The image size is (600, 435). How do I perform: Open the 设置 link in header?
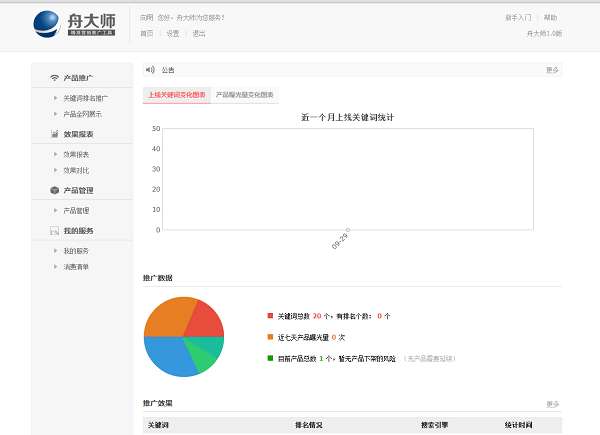click(x=173, y=34)
